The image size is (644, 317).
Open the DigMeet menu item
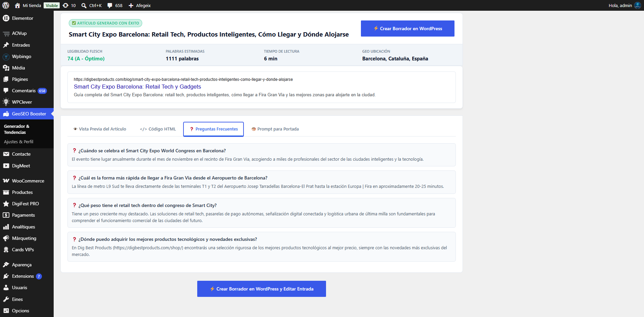click(27, 166)
